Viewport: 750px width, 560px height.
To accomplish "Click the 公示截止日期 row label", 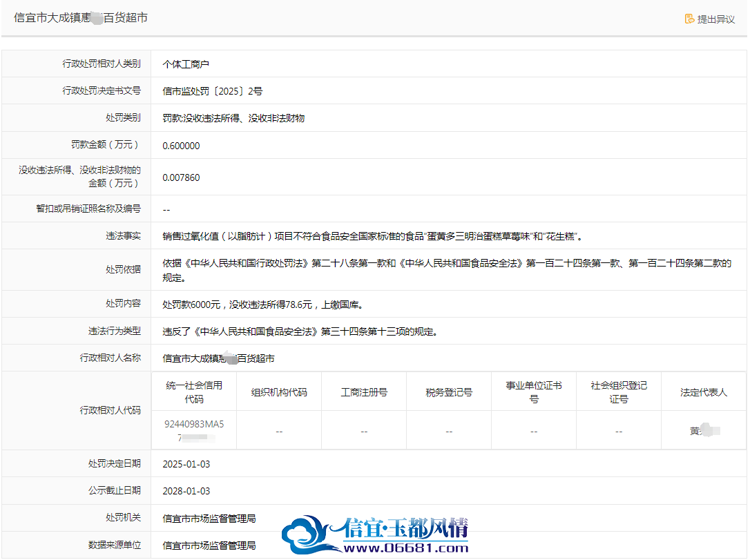I will click(x=115, y=490).
